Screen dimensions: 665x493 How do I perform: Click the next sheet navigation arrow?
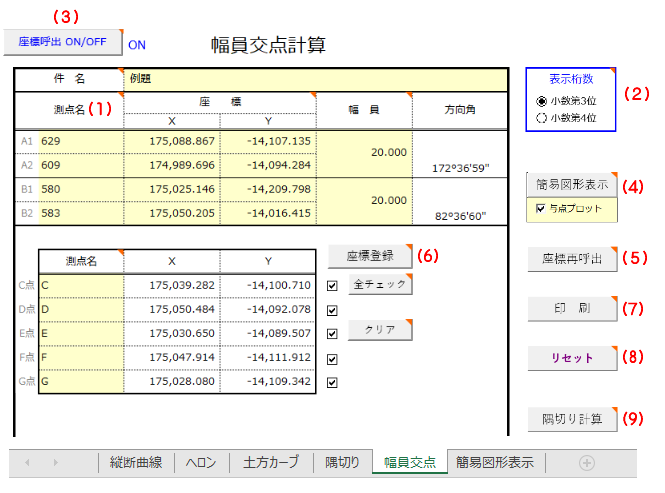click(53, 463)
